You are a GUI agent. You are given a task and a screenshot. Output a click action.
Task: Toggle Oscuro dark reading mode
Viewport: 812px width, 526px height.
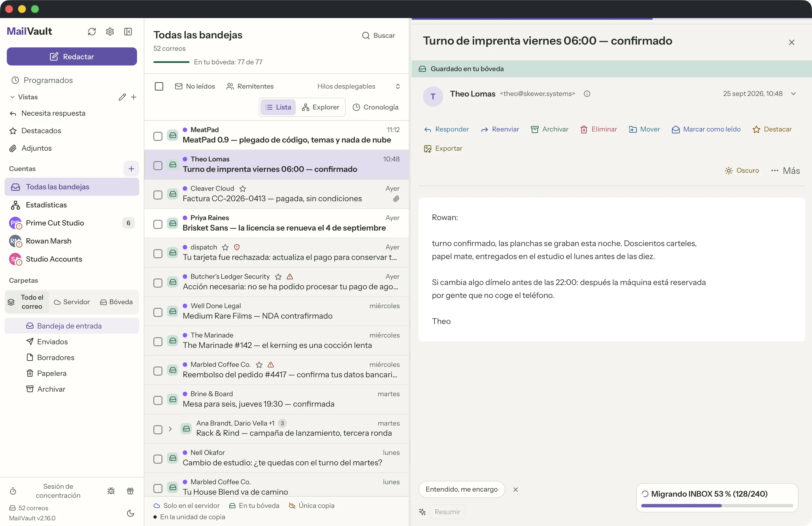click(742, 170)
